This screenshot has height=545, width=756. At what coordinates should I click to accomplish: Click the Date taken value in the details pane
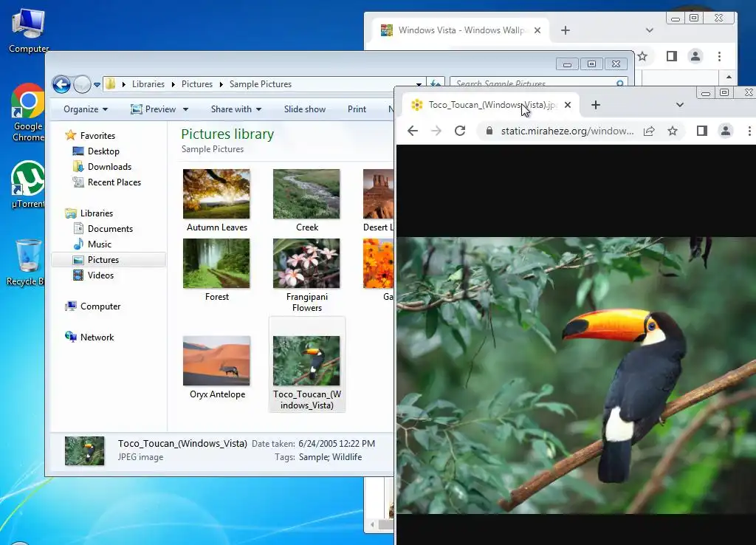pos(337,444)
